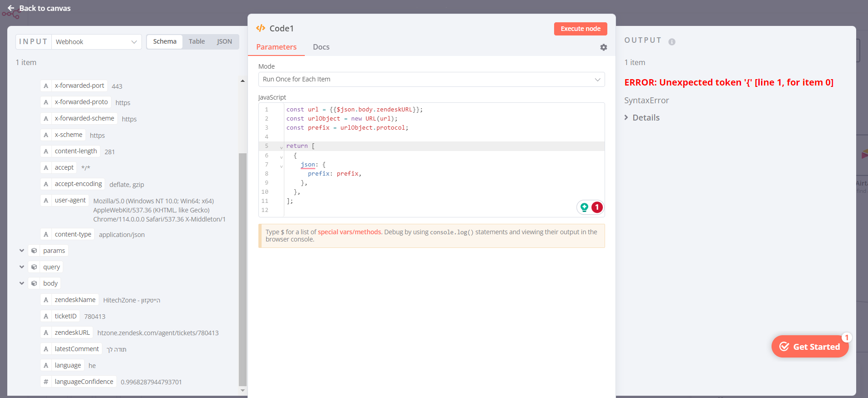Click the lightbulb suggestion icon in editor
868x398 pixels.
[x=585, y=207]
